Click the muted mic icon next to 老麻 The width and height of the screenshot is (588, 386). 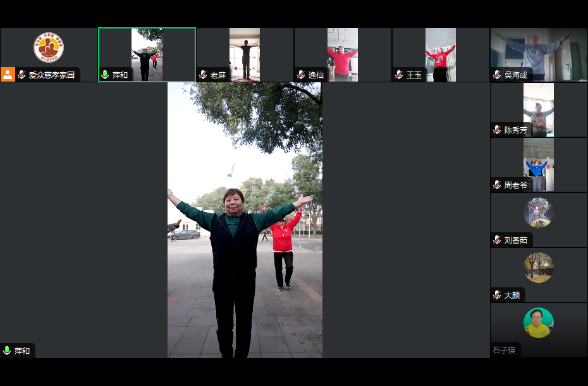coord(203,75)
